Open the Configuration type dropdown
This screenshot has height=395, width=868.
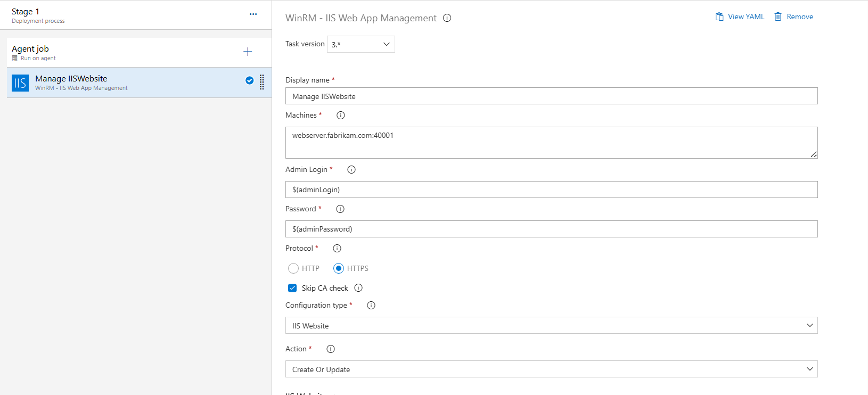click(552, 325)
